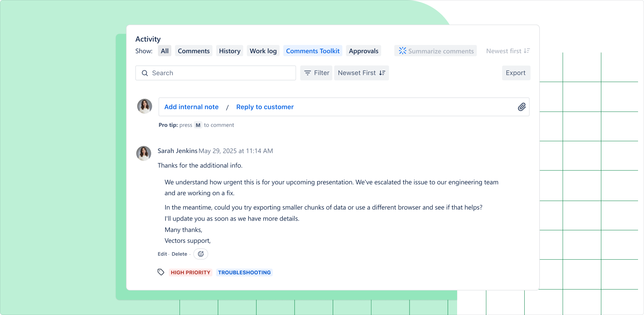The image size is (644, 315).
Task: Open the Filter options
Action: 316,73
